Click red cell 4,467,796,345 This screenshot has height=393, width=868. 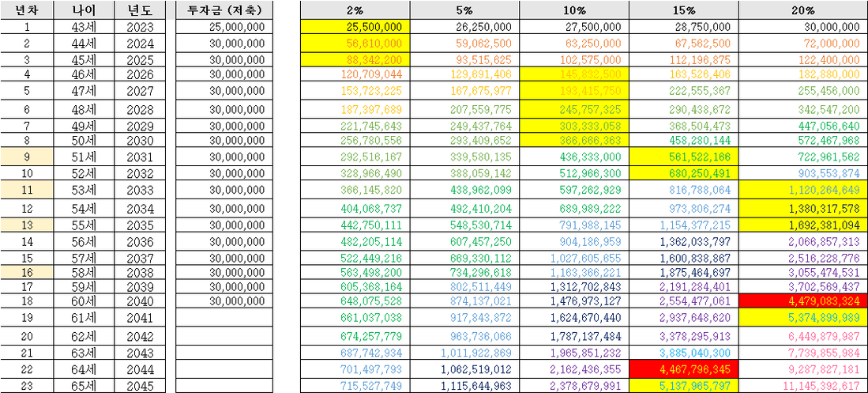[684, 368]
